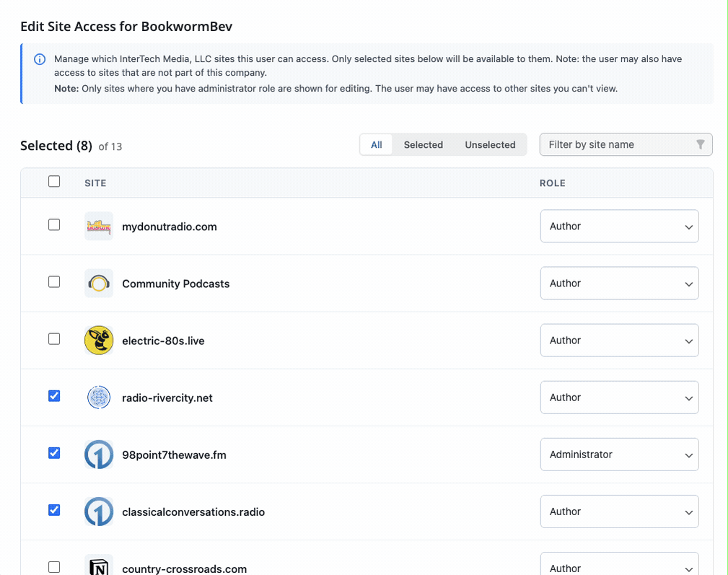
Task: Show the All sites tab
Action: coord(377,145)
